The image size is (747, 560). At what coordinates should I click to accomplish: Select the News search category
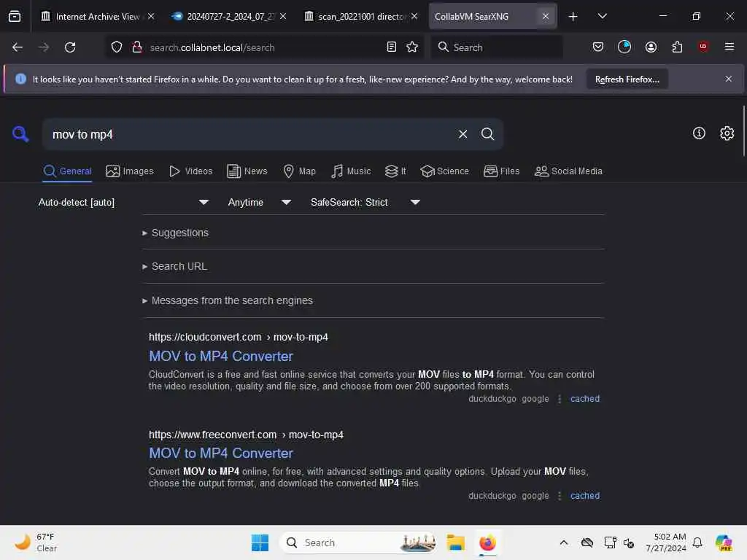tap(247, 171)
